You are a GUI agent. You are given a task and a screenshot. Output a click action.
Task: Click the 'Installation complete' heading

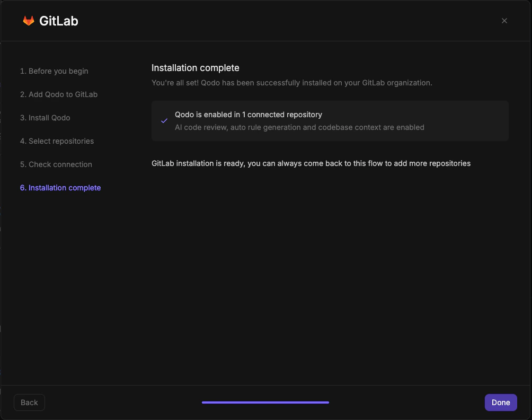coord(196,68)
